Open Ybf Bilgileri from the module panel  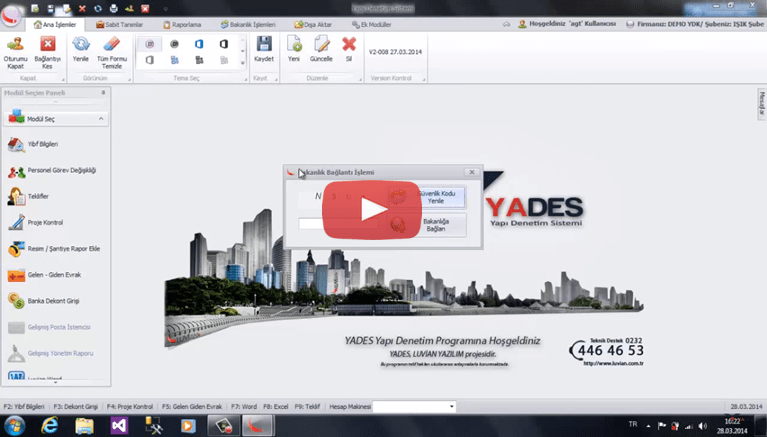[x=42, y=144]
